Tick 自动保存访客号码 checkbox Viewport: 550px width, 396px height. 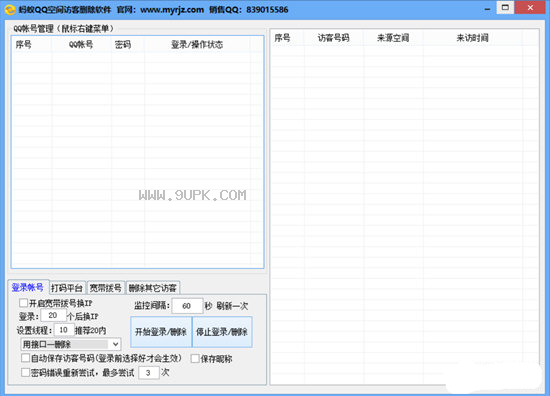[x=25, y=358]
